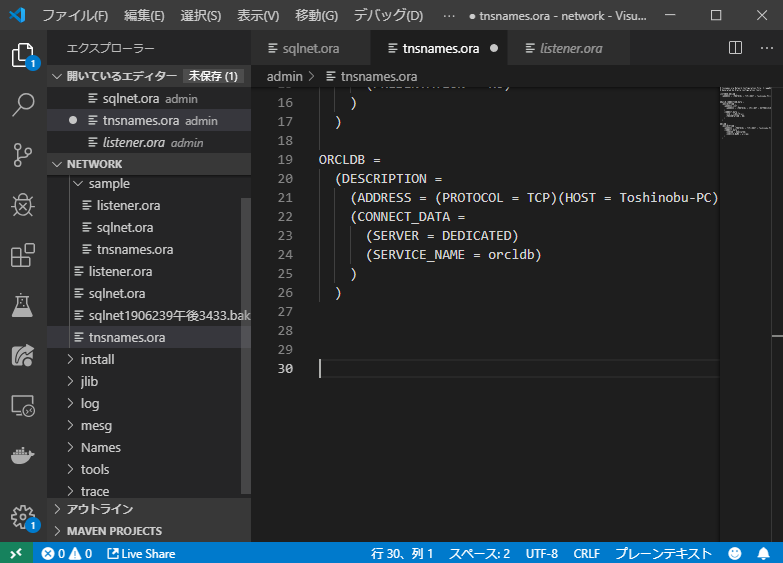Image resolution: width=783 pixels, height=563 pixels.
Task: Open listener.ora inside sample folder
Action: 128,205
